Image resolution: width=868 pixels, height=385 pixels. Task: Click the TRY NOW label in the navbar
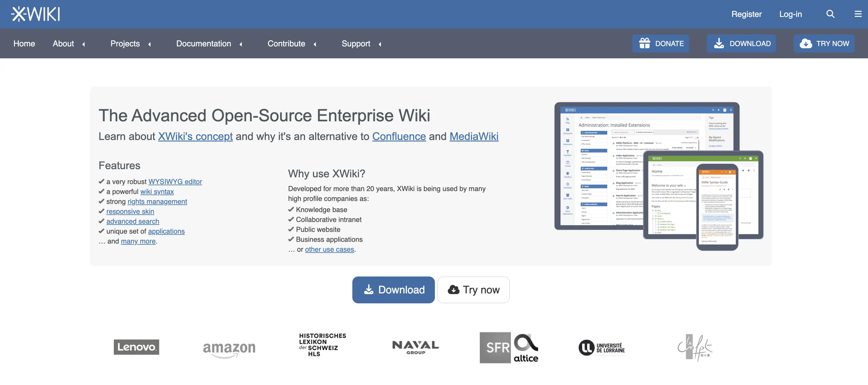832,43
